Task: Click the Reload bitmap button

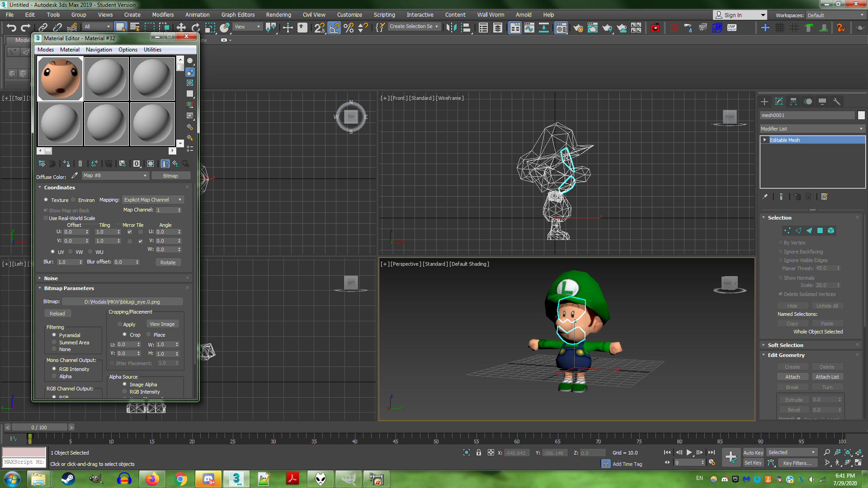Action: (57, 313)
